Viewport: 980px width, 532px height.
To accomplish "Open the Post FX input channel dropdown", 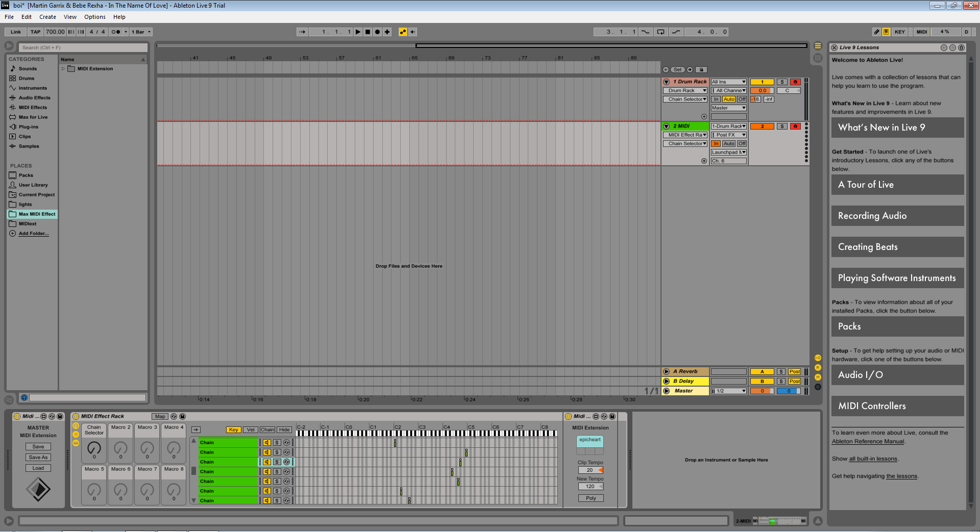I will pyautogui.click(x=729, y=135).
